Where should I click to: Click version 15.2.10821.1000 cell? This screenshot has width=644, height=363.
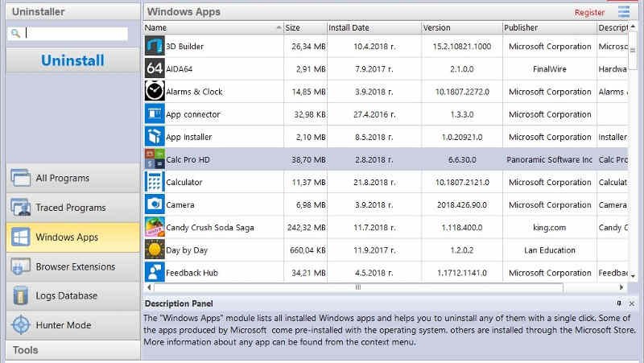pos(462,47)
